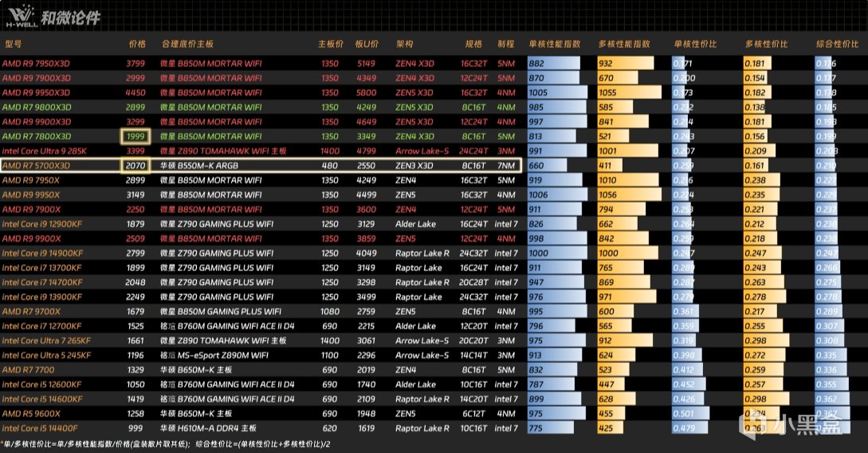This screenshot has height=453, width=868.
Task: Click the 铭瑄 MS-eSport Z890M WIFI motherboard cell
Action: tap(214, 355)
